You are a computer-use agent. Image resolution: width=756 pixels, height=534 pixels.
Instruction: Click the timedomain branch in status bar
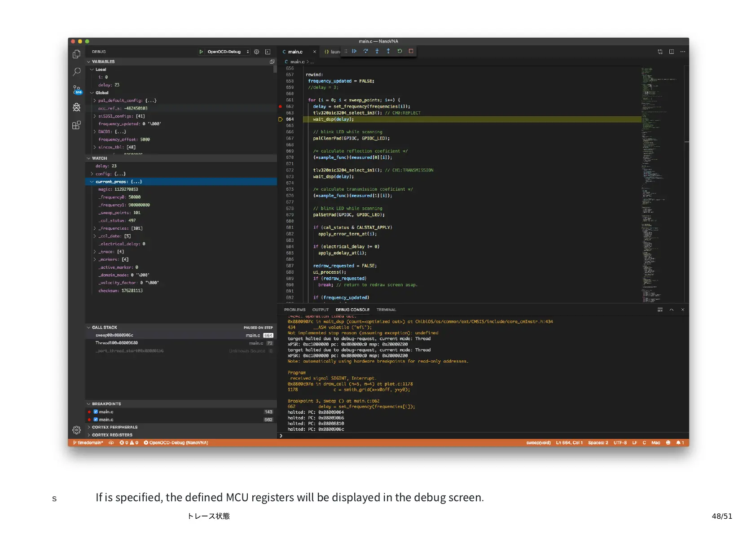click(88, 443)
